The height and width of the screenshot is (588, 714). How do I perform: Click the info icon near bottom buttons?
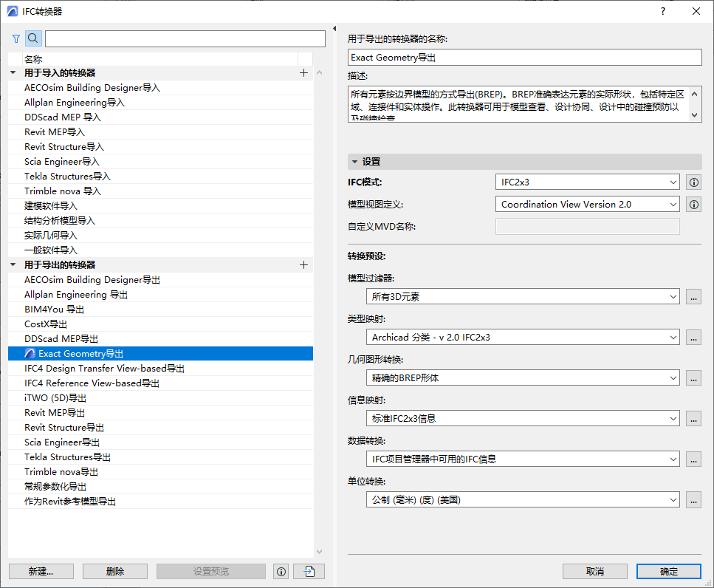[281, 571]
